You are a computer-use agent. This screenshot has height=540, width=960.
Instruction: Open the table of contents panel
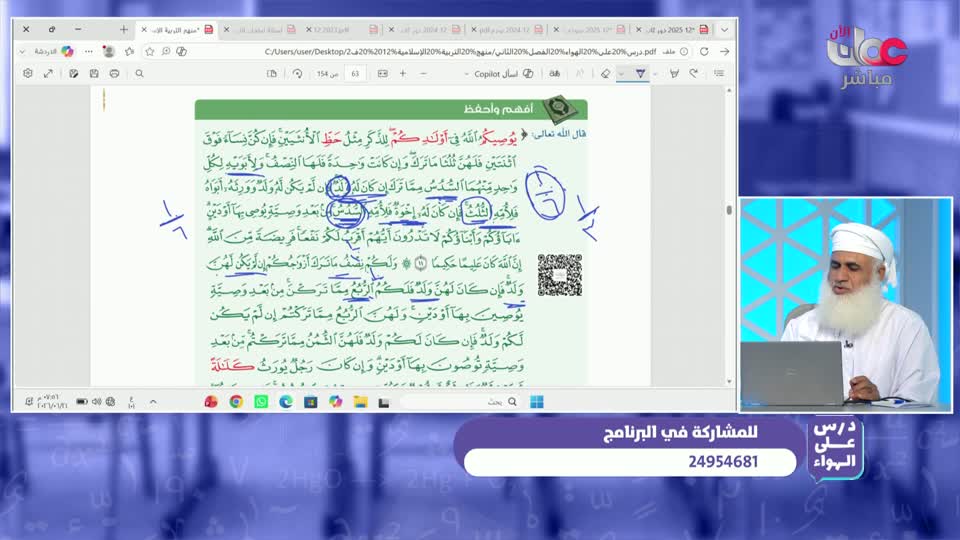[x=719, y=73]
